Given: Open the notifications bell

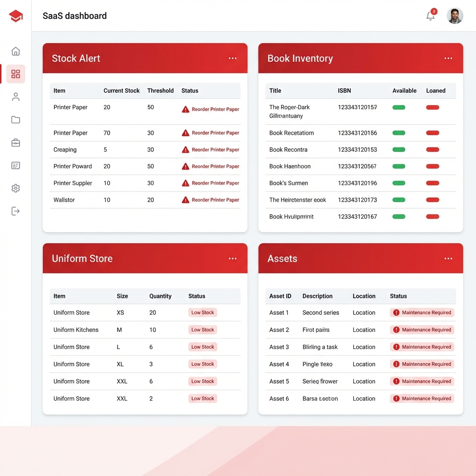Looking at the screenshot, I should pos(430,16).
